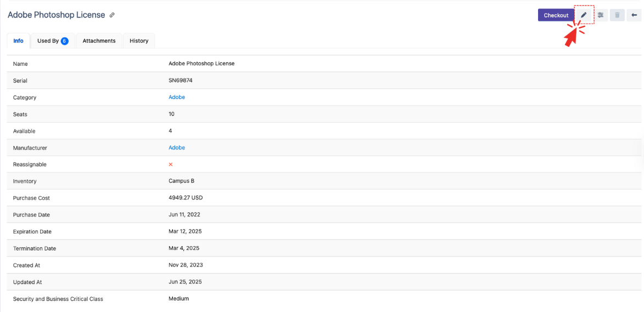Open the Adobe link in the Category row
The width and height of the screenshot is (644, 312).
[177, 97]
